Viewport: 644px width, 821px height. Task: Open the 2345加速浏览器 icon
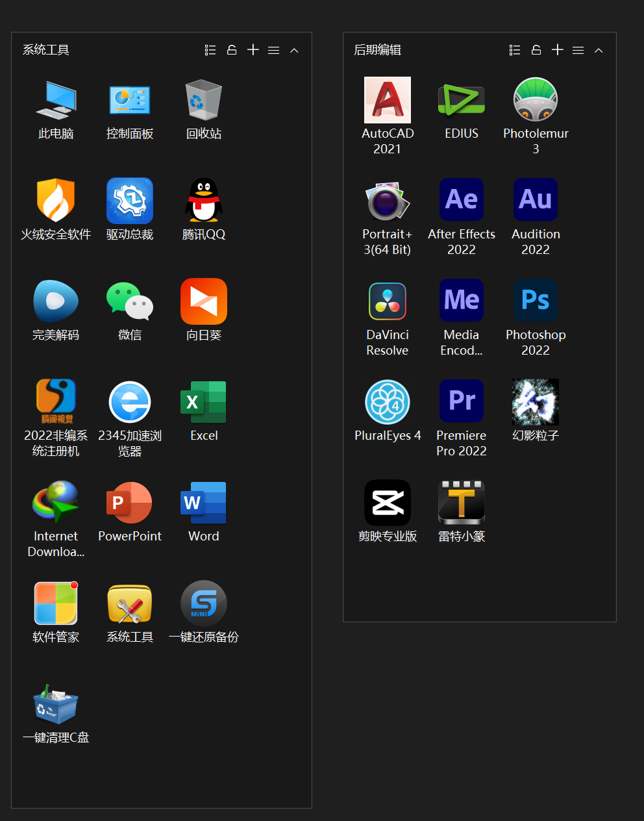click(x=130, y=402)
